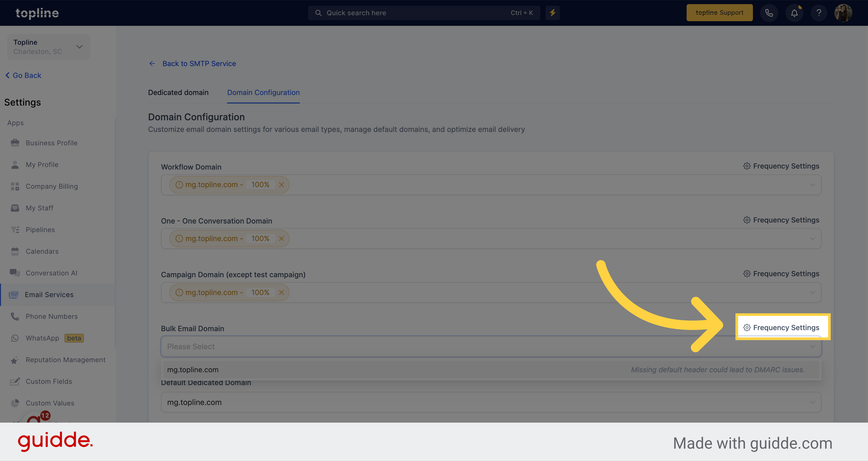The height and width of the screenshot is (461, 868).
Task: Click the help question mark icon
Action: (x=819, y=12)
